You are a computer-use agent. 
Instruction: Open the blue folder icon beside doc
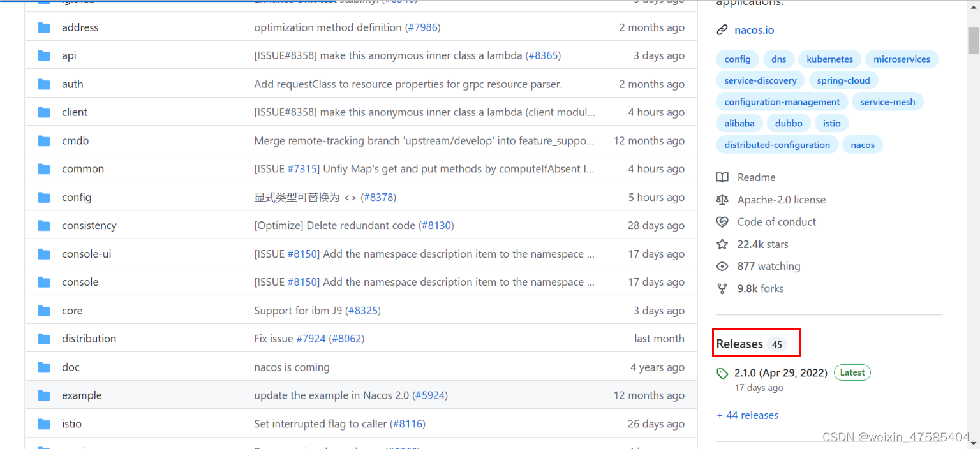tap(43, 367)
